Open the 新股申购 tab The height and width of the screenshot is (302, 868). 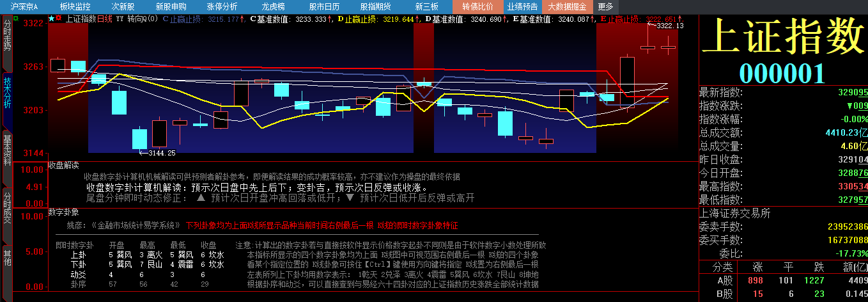tap(171, 6)
